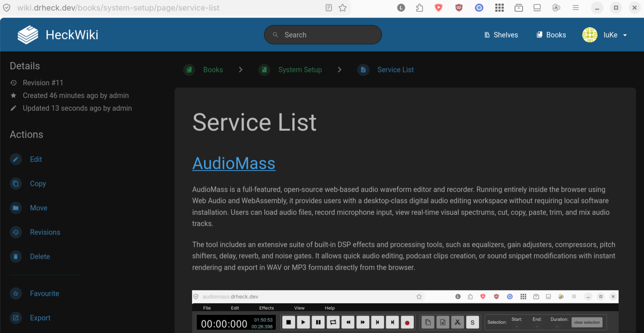
Task: Open Help menu in AudioMass screenshot
Action: point(330,308)
